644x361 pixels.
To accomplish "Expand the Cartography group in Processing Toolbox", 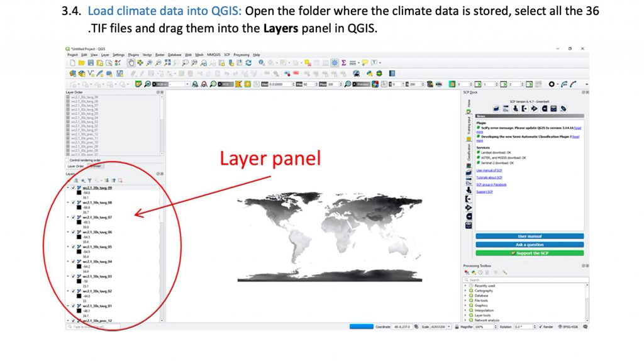I will tap(465, 291).
